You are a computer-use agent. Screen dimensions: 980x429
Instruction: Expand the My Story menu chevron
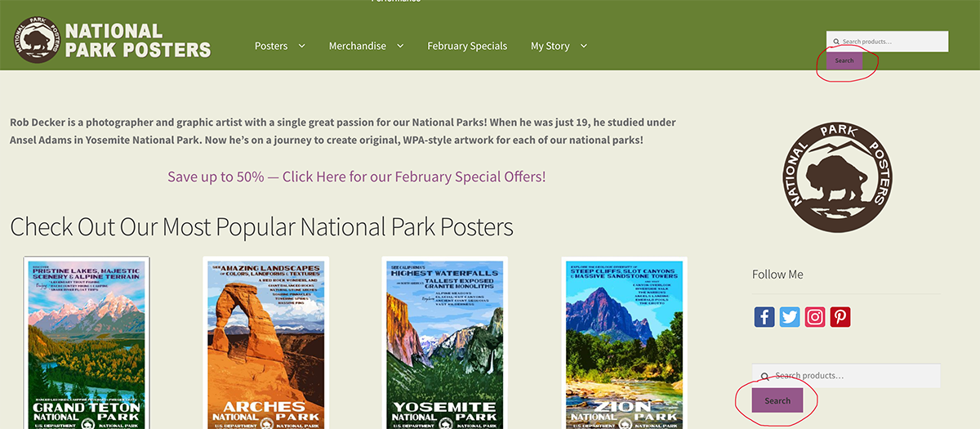click(x=583, y=46)
